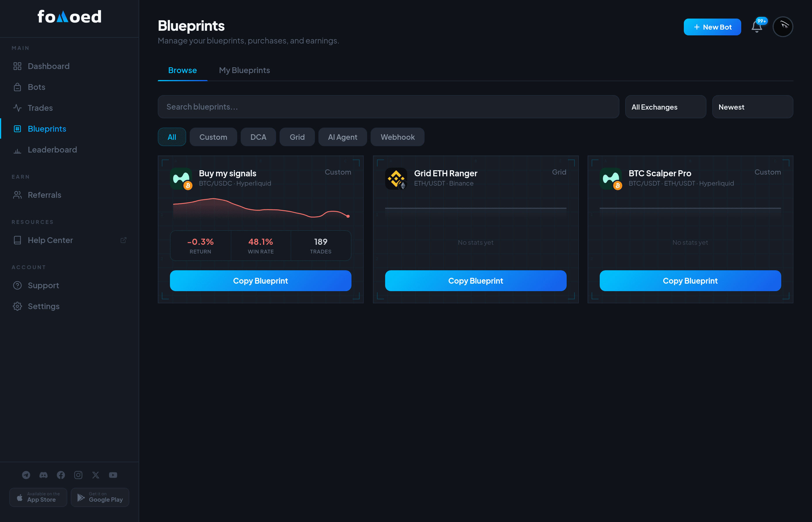812x522 pixels.
Task: Open Help Center in sidebar
Action: 69,240
